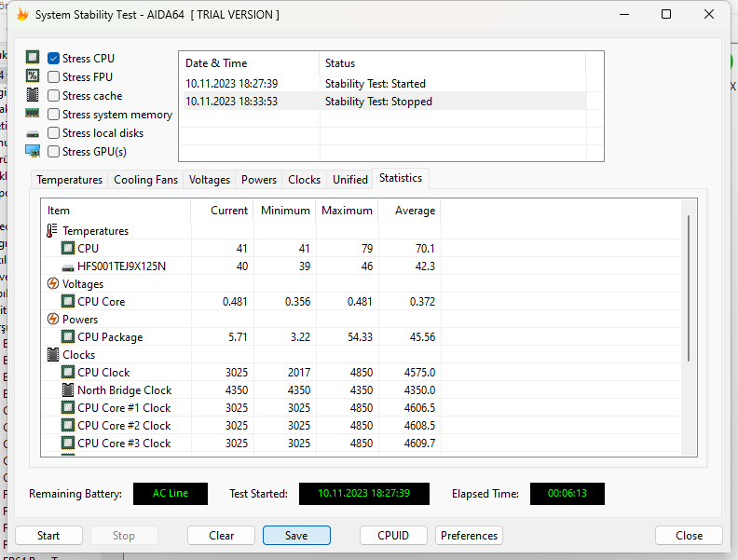Minimize the System Stability Test window
The height and width of the screenshot is (560, 738).
point(624,14)
